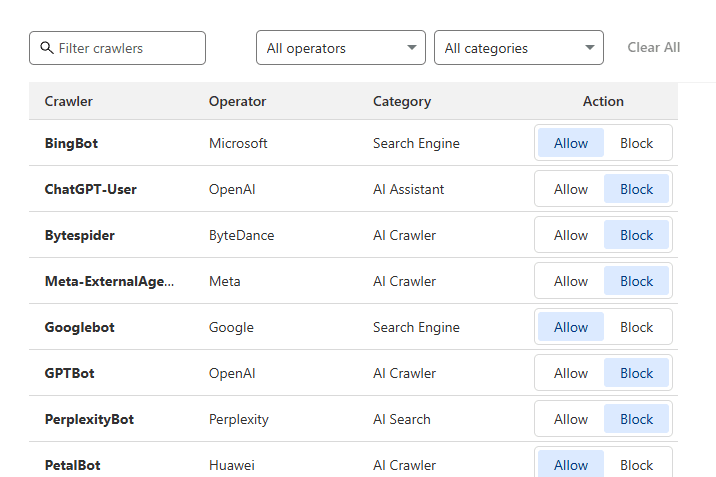Viewport: 716px width, 477px height.
Task: Set PetalBot to Block
Action: pos(637,465)
